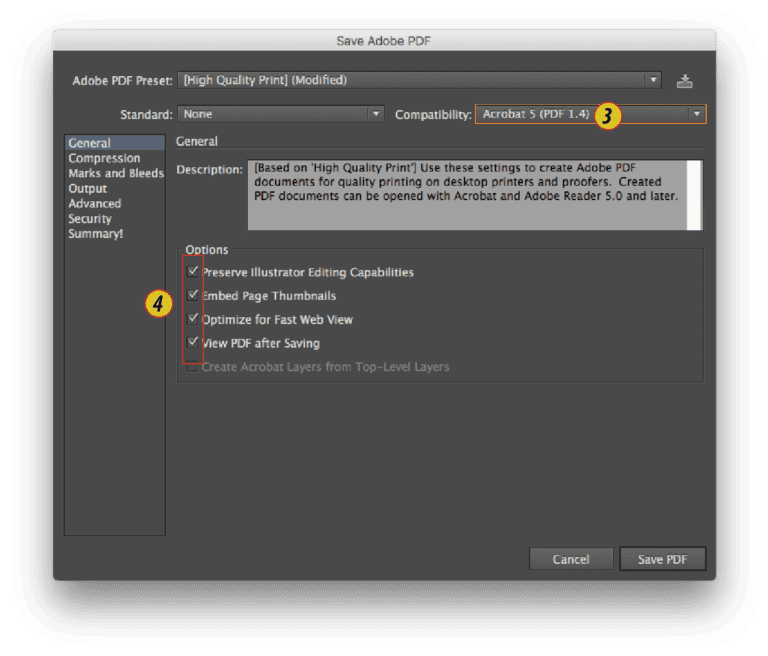The height and width of the screenshot is (656, 768).
Task: Select Security in the left category list
Action: pyautogui.click(x=115, y=219)
